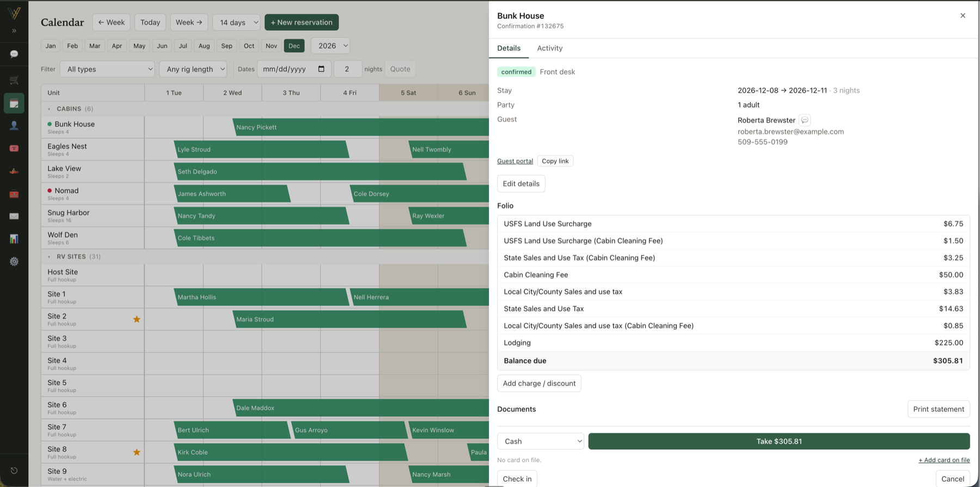Click the Dates mm/dd/yyyy input field

coord(294,69)
